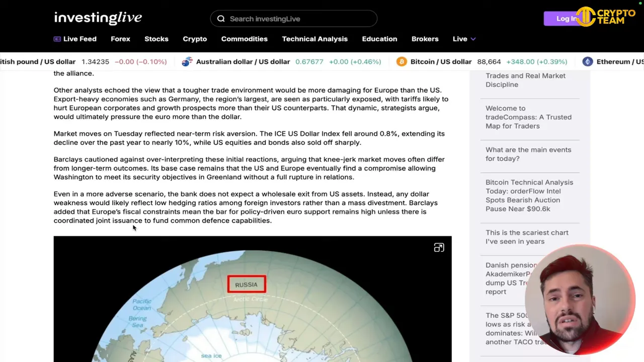Open the Bitcoin Technical Analysis Today article
This screenshot has width=644, height=362.
pos(529,196)
